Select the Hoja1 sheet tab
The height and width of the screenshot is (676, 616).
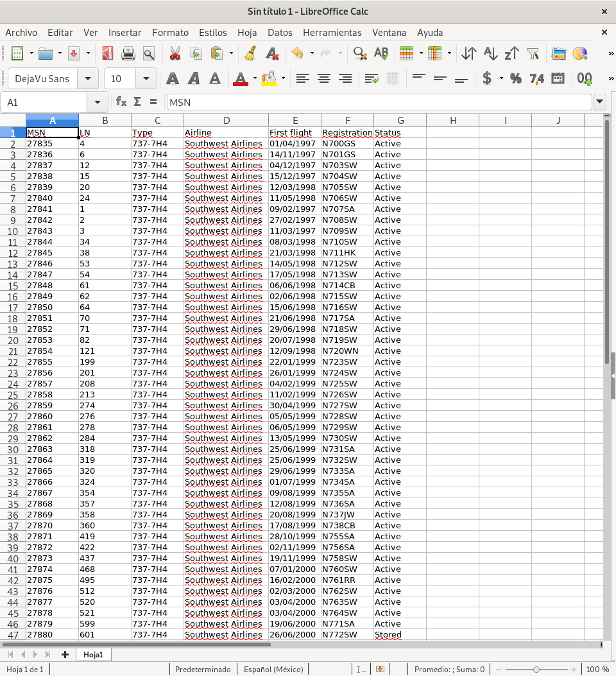tap(94, 654)
